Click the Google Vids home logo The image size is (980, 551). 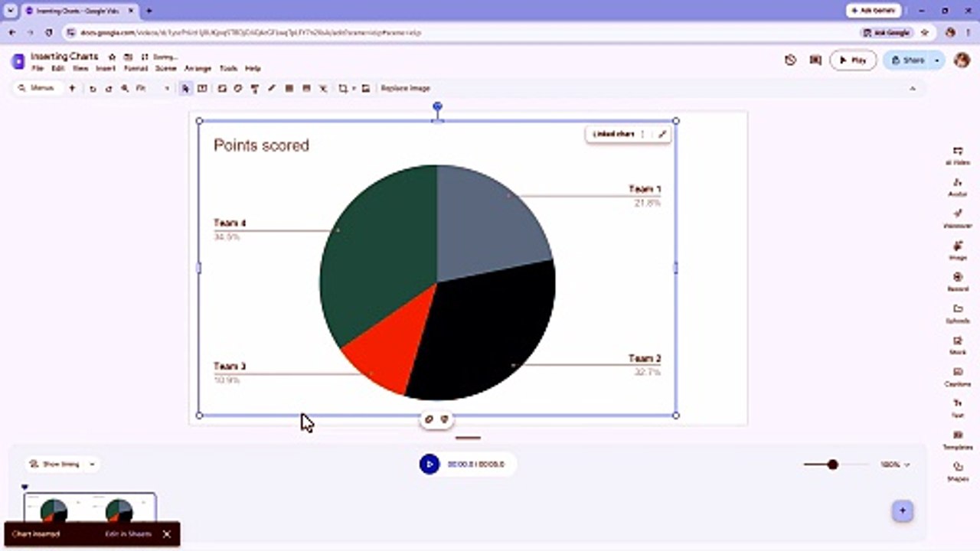pos(18,61)
